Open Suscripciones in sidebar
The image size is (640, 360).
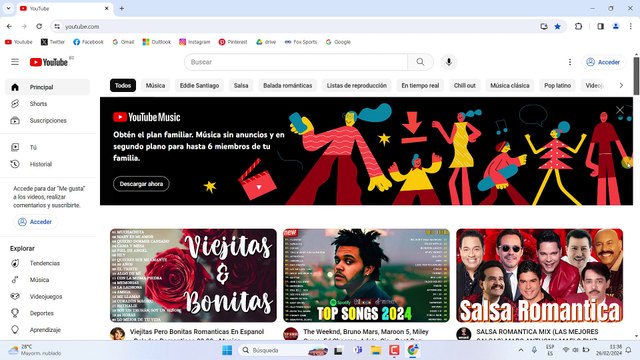47,120
